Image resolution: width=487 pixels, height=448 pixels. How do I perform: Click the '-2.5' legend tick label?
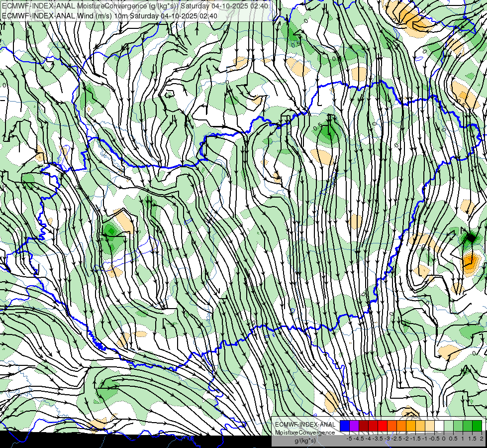point(396,439)
